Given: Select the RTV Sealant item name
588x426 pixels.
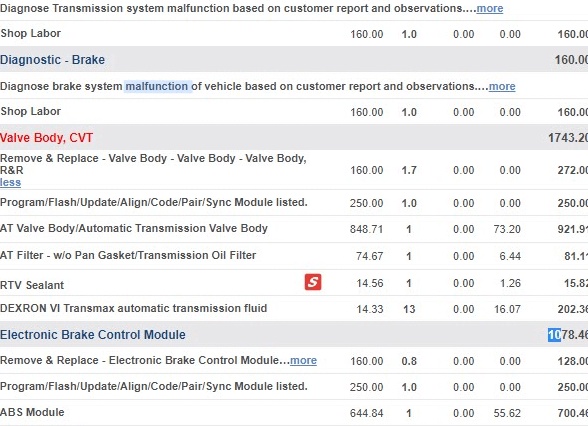Looking at the screenshot, I should pos(32,285).
